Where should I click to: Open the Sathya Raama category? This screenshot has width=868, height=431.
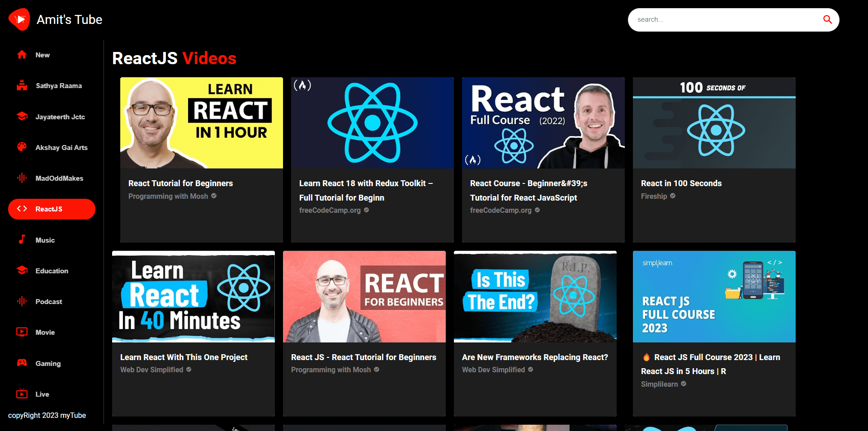[58, 86]
